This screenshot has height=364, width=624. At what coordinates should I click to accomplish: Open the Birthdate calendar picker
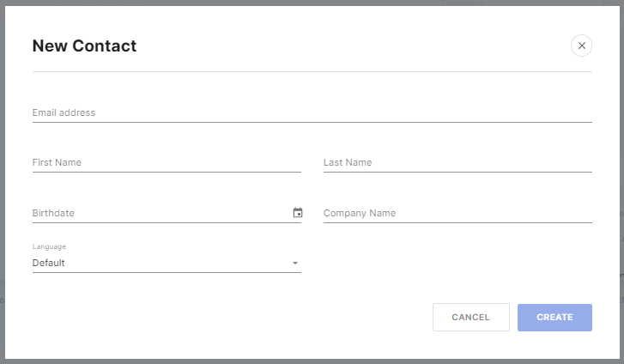click(x=297, y=213)
